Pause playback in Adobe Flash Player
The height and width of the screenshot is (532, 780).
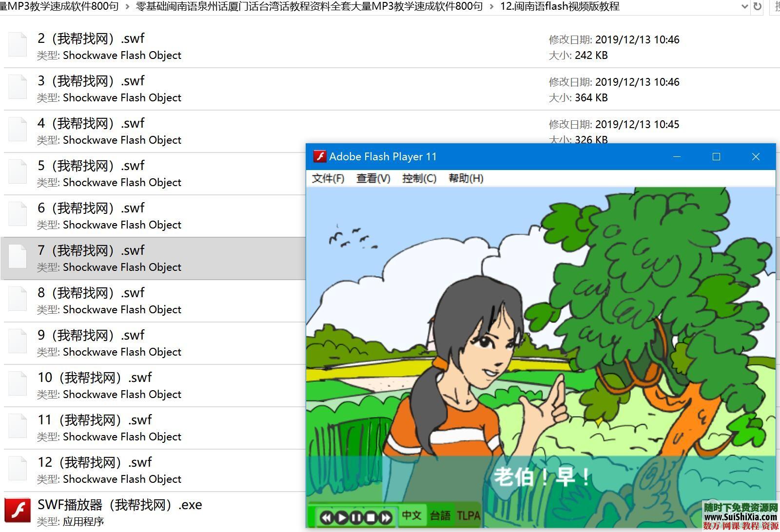[x=357, y=518]
